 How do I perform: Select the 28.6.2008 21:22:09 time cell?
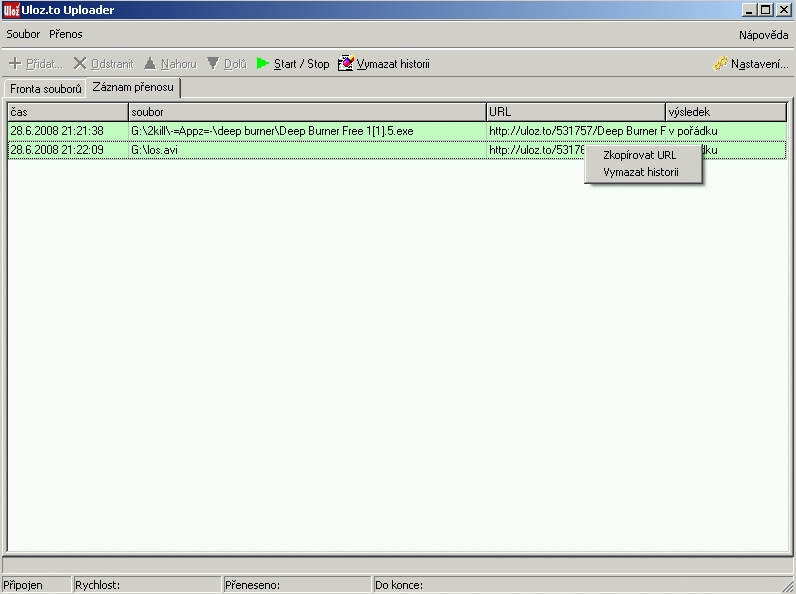pos(68,150)
